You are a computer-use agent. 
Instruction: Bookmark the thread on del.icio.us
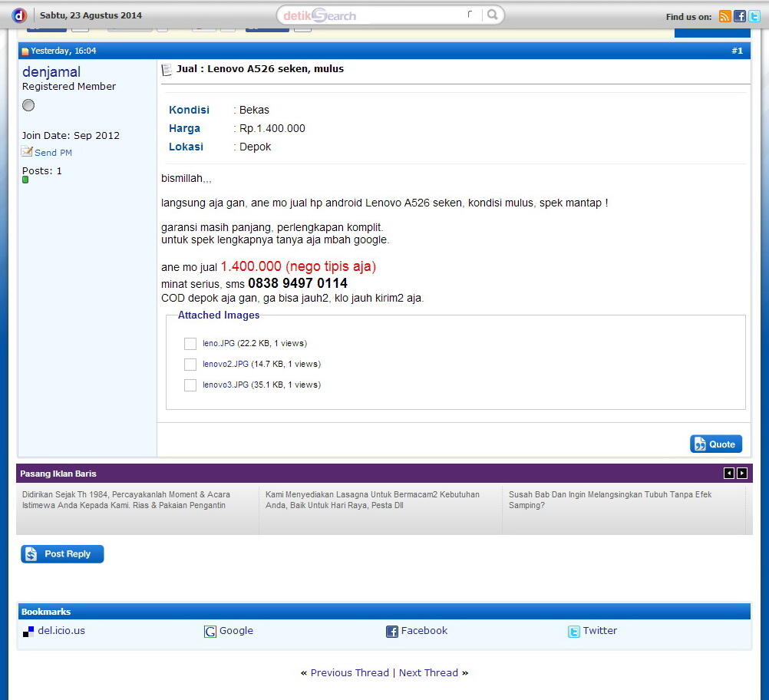tap(61, 630)
